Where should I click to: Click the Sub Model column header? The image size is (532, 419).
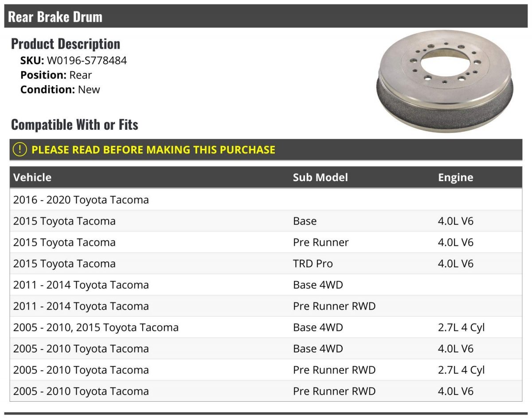tap(320, 178)
